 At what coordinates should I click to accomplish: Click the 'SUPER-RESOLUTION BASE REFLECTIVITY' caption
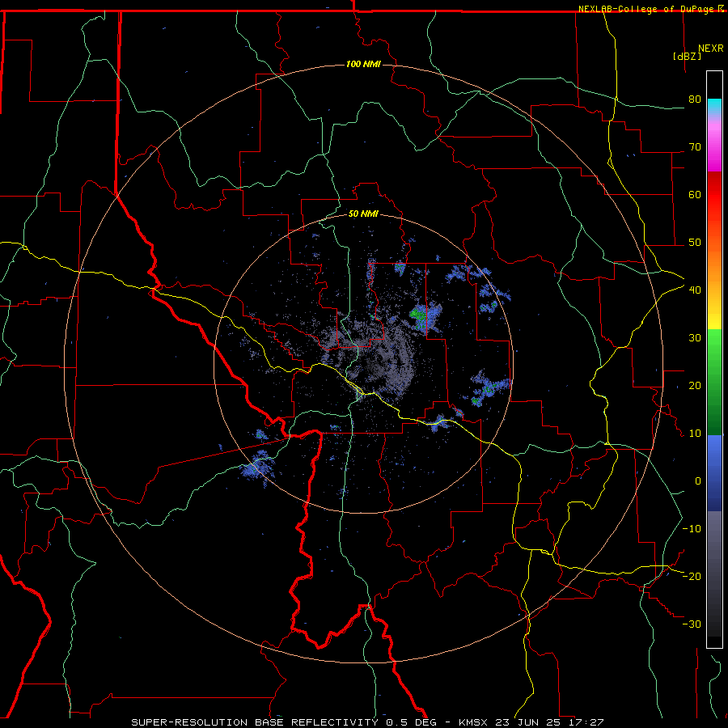click(x=255, y=722)
